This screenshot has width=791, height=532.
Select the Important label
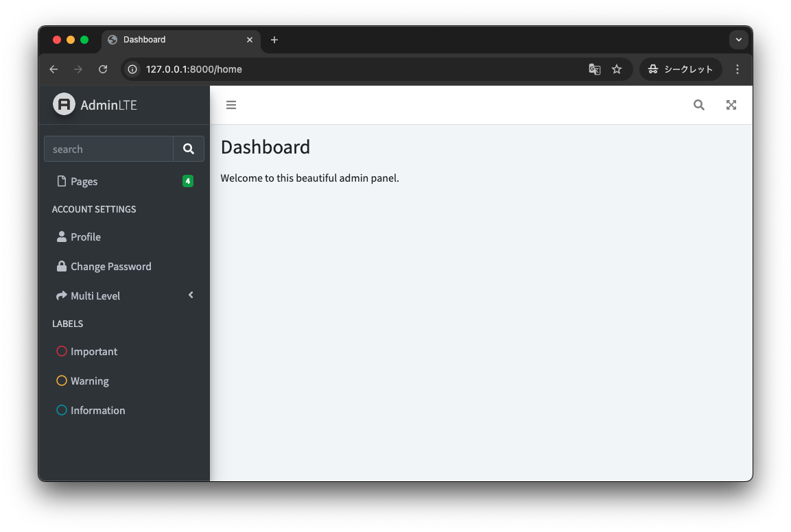click(124, 352)
